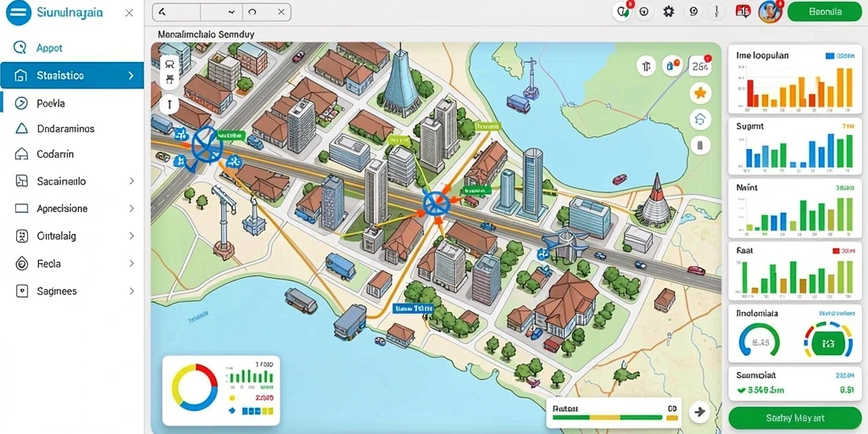The image size is (868, 434).
Task: Open the Codarrin sidebar item
Action: [72, 154]
